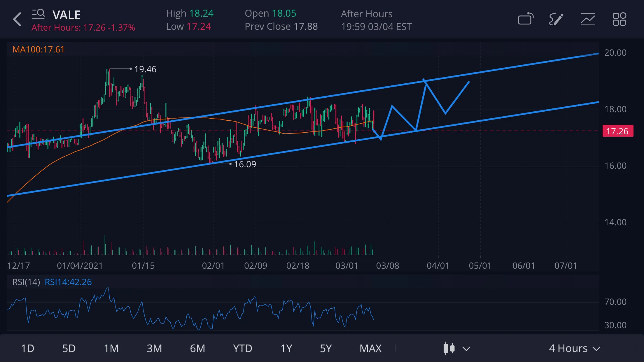Viewport: 644px width, 362px height.
Task: Open the 4 Hours interval dropdown
Action: [574, 348]
